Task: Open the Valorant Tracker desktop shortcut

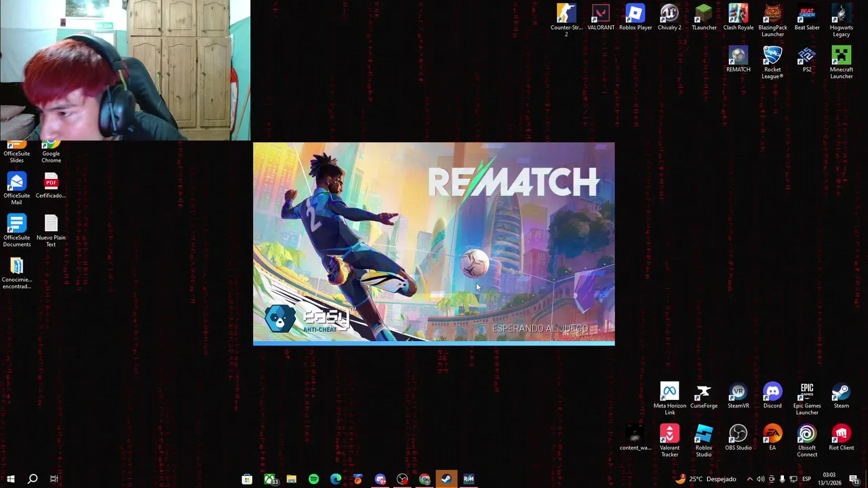Action: (x=669, y=441)
